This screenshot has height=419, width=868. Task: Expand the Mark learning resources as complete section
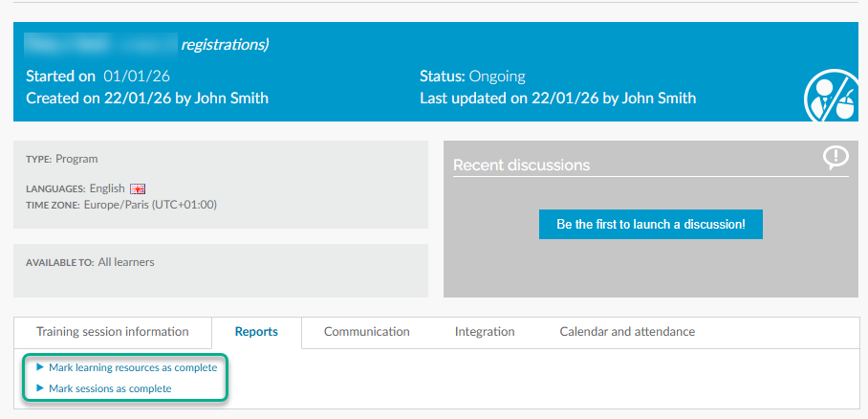(132, 367)
